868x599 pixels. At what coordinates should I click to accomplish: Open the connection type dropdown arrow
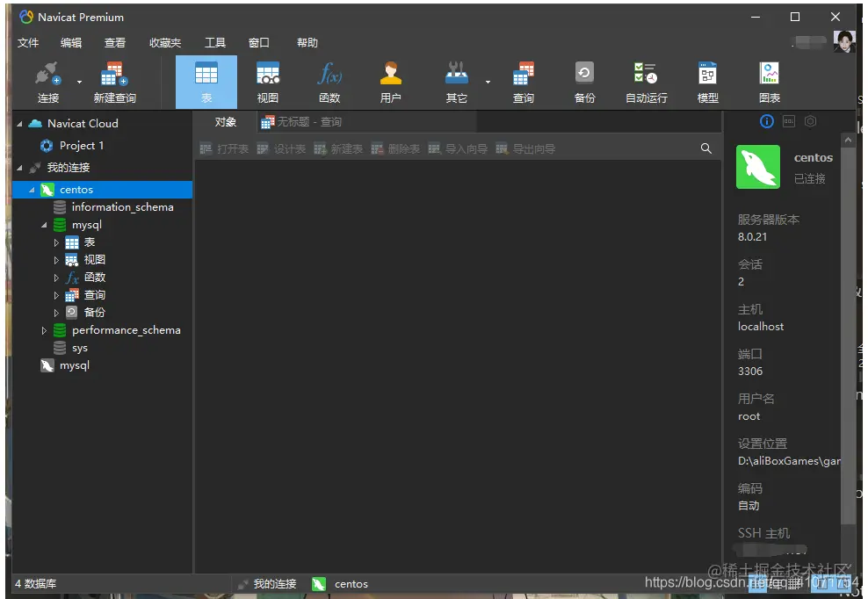point(79,82)
